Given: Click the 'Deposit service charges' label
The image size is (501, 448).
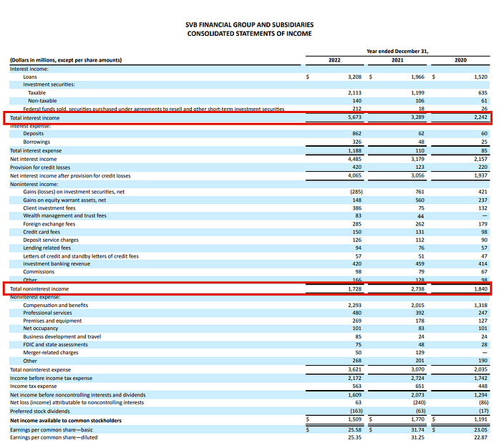Looking at the screenshot, I should click(51, 240).
